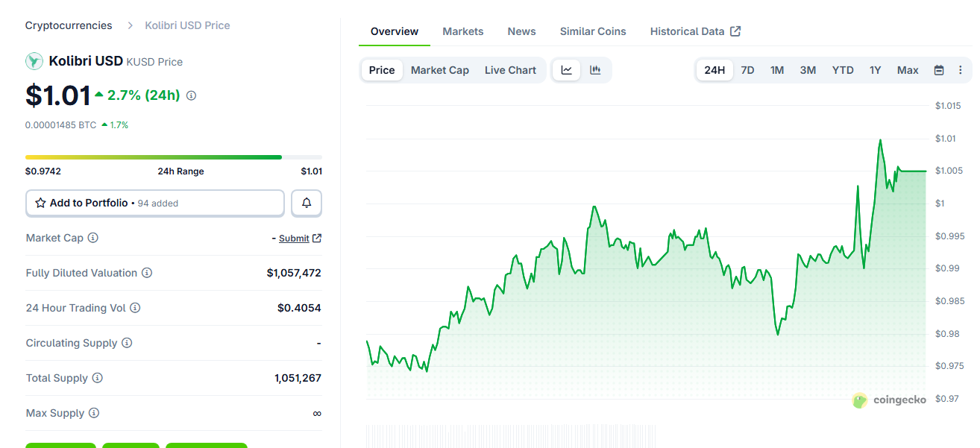Image resolution: width=980 pixels, height=448 pixels.
Task: Open the Markets tab
Action: click(462, 31)
